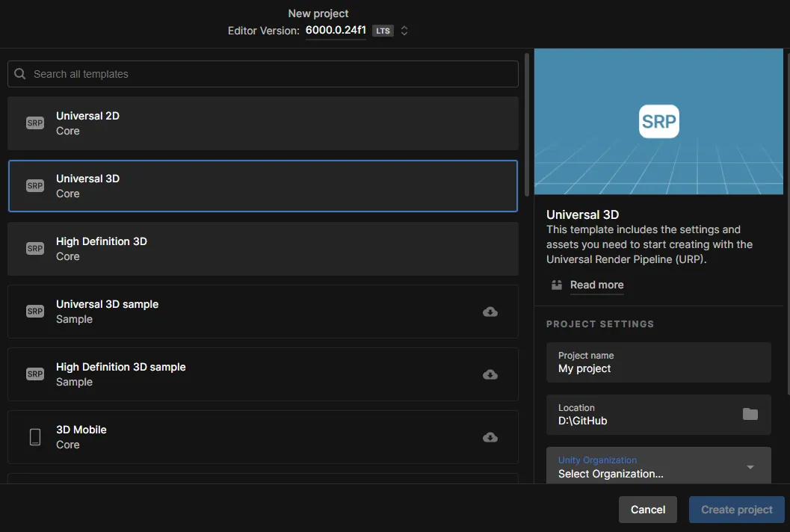
Task: Click SRP icon of High Definition 3D Core
Action: coord(35,248)
